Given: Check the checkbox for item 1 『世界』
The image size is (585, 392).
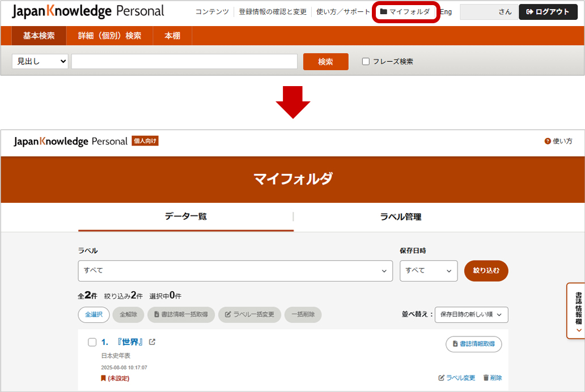Looking at the screenshot, I should pos(91,342).
